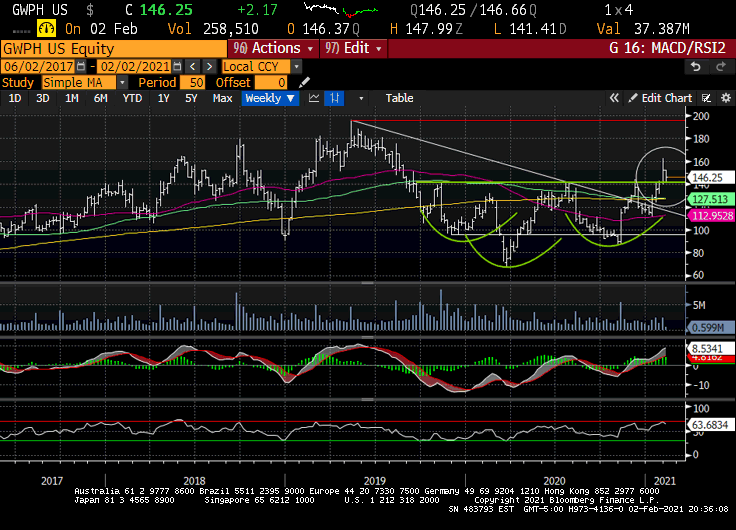Expand the chart type options arrow
This screenshot has width=736, height=530.
pyautogui.click(x=361, y=99)
